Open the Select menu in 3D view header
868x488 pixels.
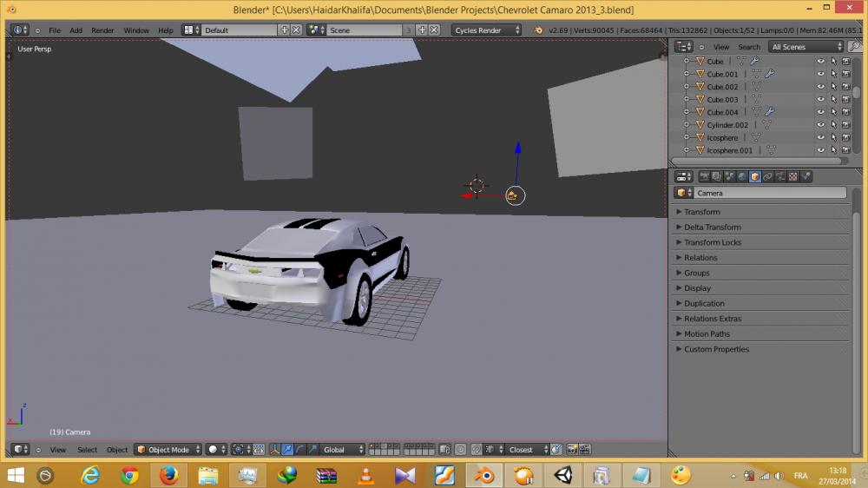87,450
